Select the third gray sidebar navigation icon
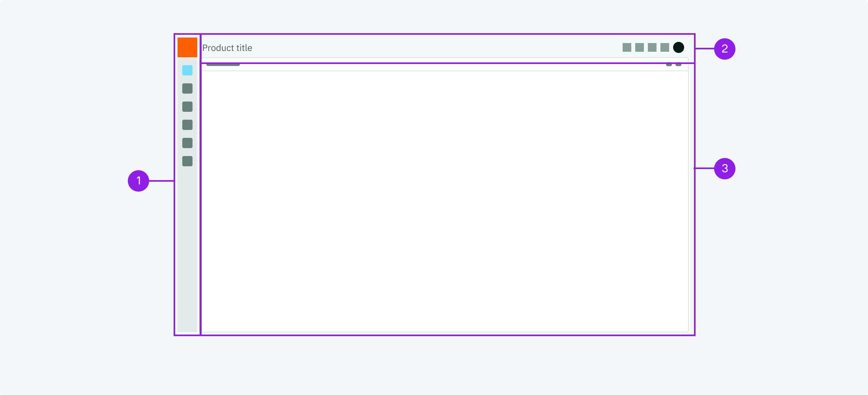This screenshot has height=395, width=868. click(x=187, y=125)
